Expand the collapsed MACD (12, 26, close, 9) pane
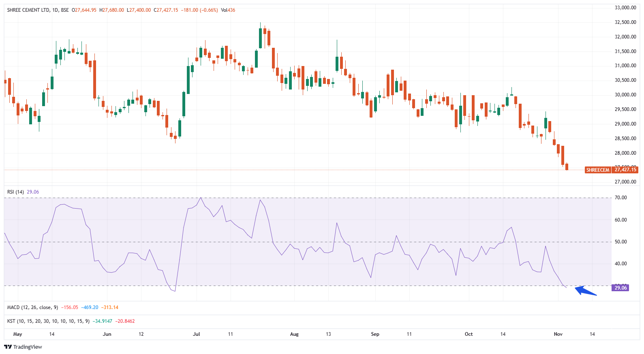 point(32,307)
